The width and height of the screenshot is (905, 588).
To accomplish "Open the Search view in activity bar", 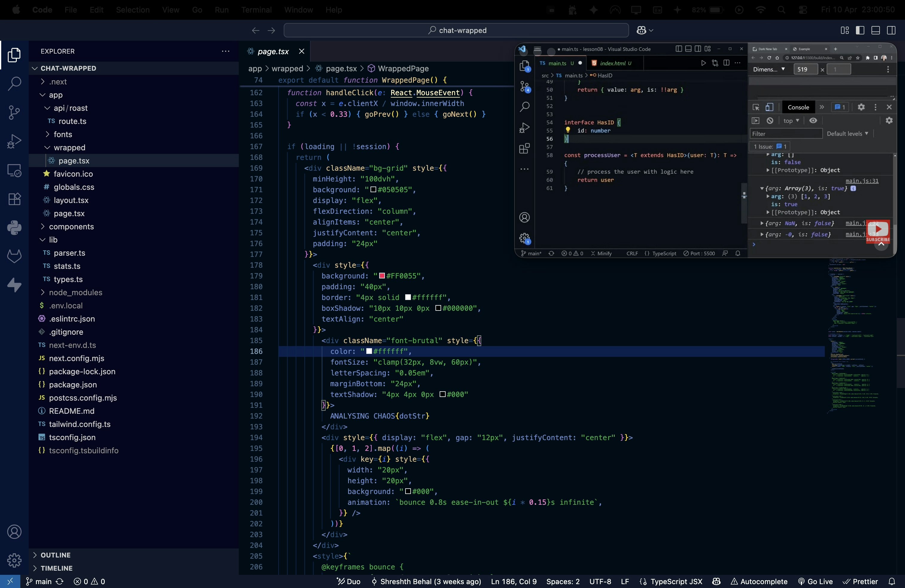I will (x=14, y=84).
